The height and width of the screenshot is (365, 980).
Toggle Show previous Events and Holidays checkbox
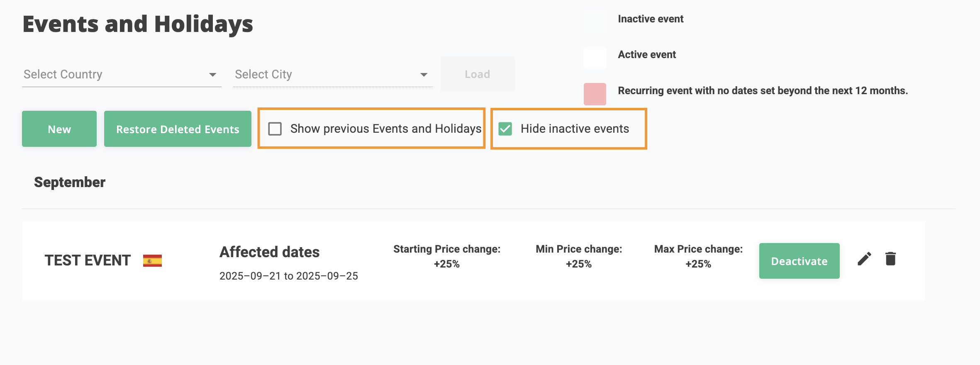coord(275,129)
